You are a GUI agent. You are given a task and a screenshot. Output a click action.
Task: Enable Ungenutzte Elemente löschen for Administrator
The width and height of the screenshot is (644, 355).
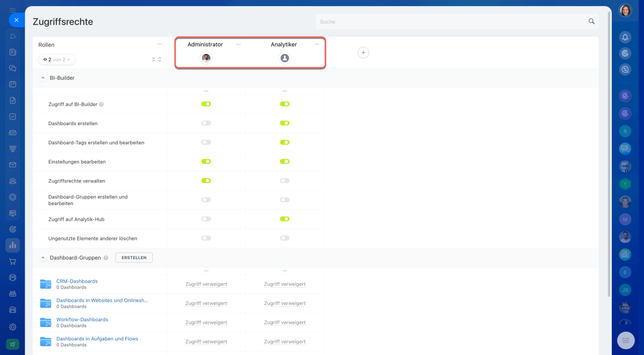tap(206, 238)
